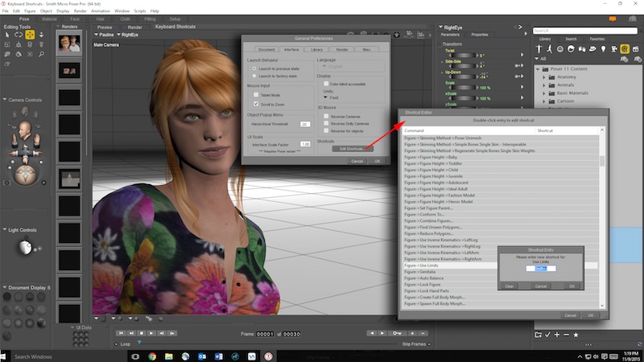
Task: Click Cancel in the Shortcut Editor window
Action: point(570,315)
